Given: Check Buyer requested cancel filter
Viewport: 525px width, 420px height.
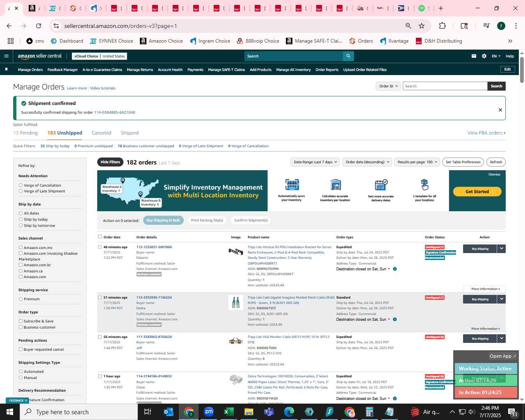Looking at the screenshot, I should pyautogui.click(x=21, y=349).
